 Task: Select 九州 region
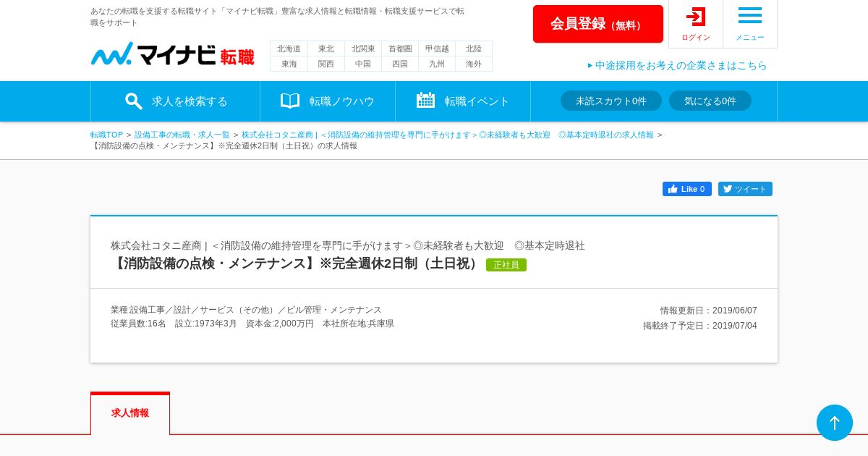(437, 64)
